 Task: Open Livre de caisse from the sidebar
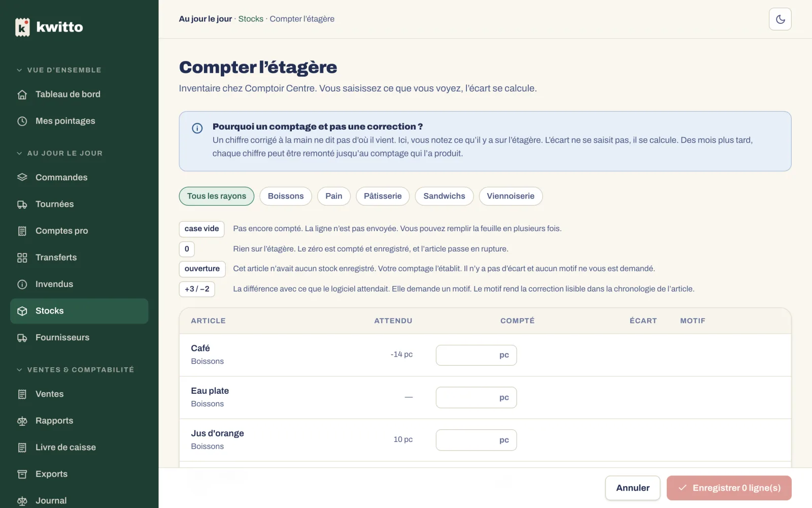[x=79, y=448]
